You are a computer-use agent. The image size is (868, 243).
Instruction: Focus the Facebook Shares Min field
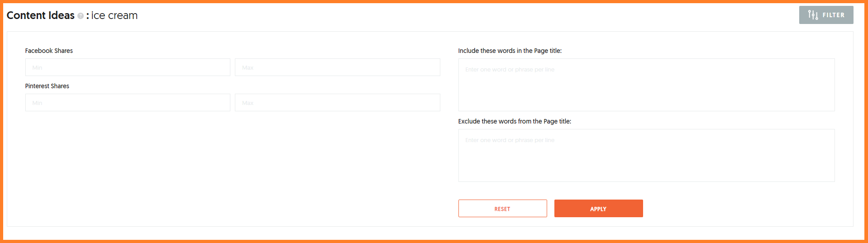128,67
